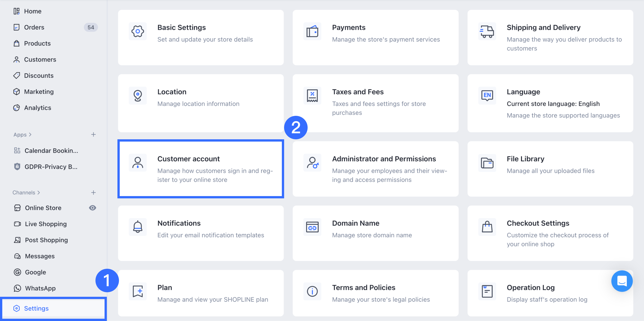Toggle the Online Store eye icon
The image size is (644, 321).
92,208
